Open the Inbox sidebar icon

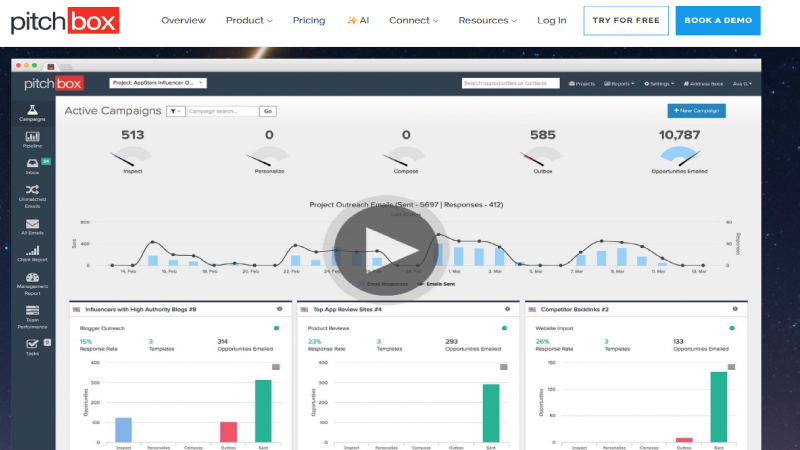pos(32,166)
